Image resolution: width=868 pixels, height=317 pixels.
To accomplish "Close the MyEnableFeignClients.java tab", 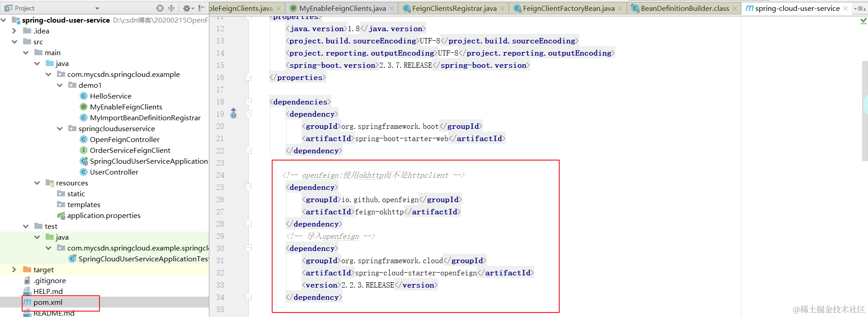I will coord(392,9).
